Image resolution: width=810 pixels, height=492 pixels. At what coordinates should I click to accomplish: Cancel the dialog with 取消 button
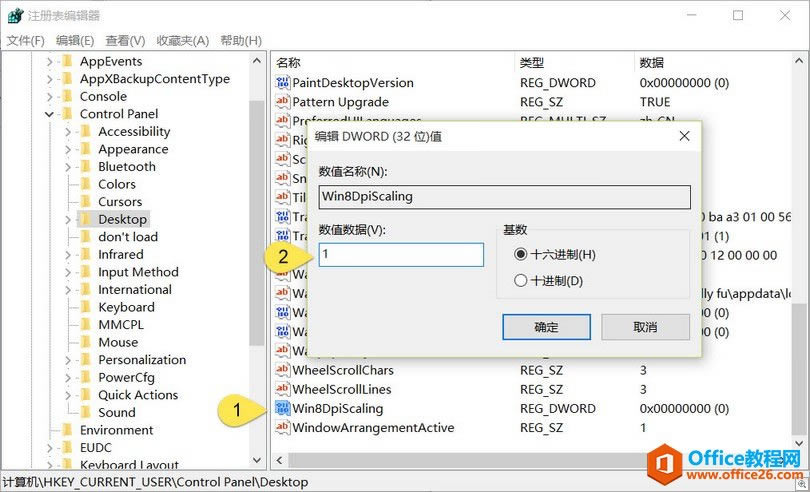(x=645, y=327)
